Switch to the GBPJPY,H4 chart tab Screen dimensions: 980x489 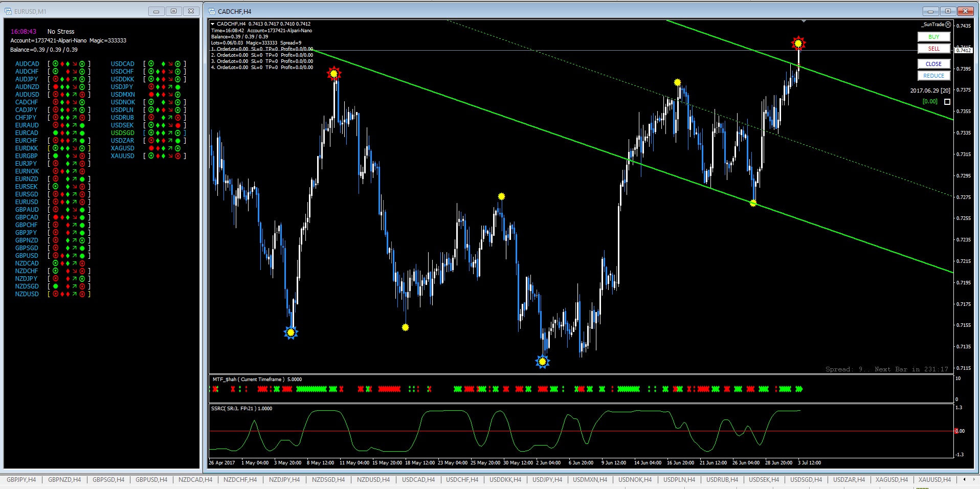(21, 480)
